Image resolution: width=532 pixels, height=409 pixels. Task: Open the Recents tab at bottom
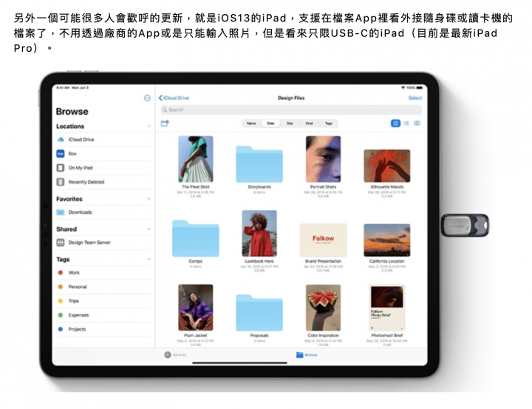[175, 355]
